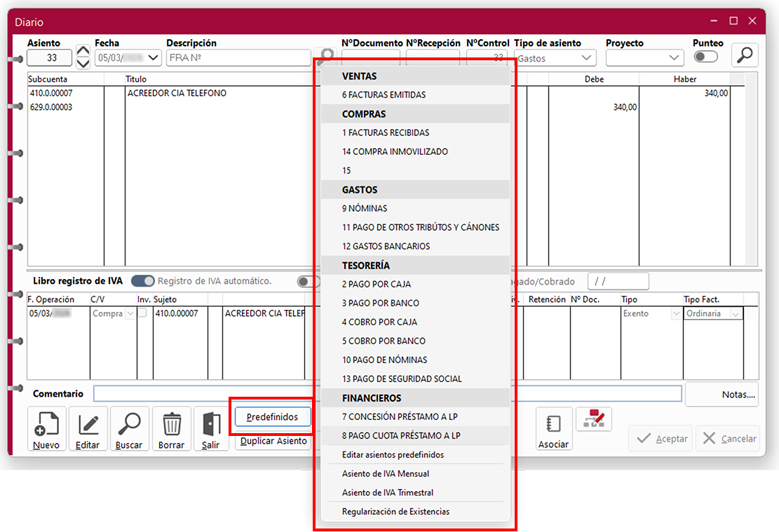Screen dimensions: 779x532
Task: Disable Registro de IVA automático toggle
Action: click(143, 281)
